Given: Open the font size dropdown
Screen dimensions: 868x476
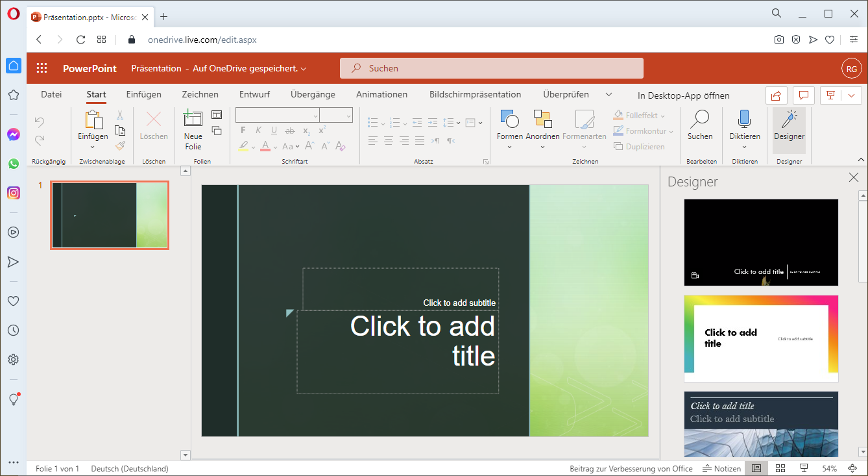Looking at the screenshot, I should [348, 116].
